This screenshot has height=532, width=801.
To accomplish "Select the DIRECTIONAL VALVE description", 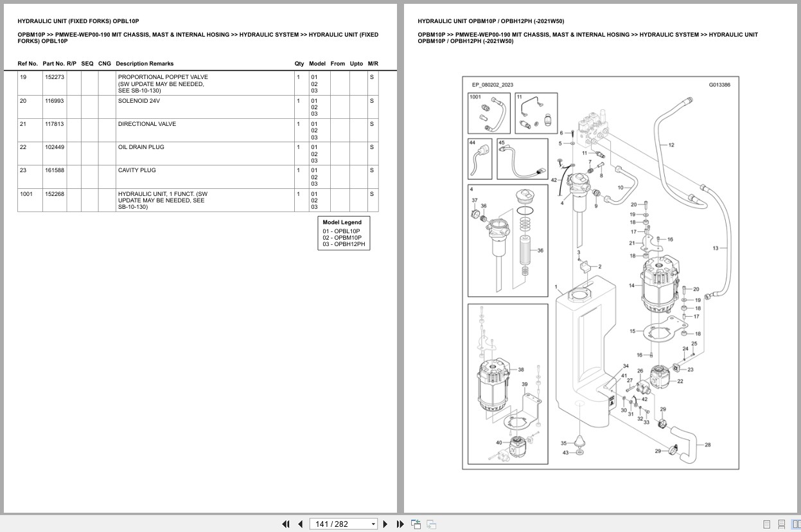I will click(146, 124).
